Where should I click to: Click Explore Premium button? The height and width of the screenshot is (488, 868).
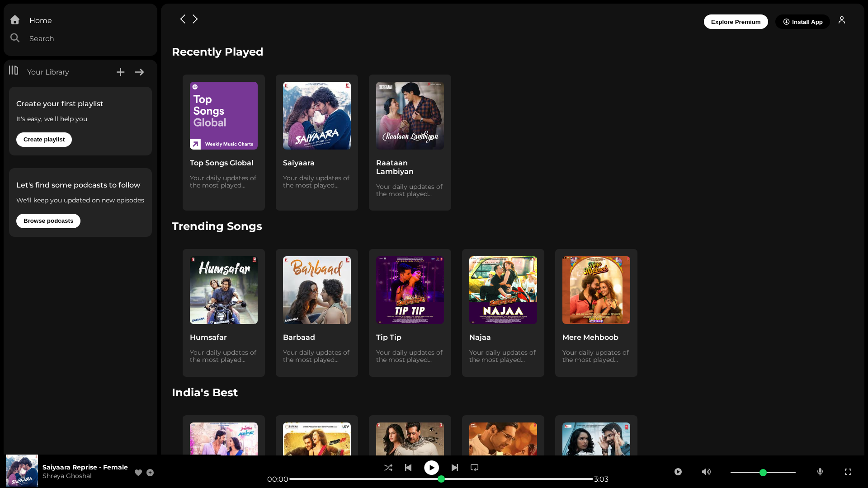click(736, 22)
